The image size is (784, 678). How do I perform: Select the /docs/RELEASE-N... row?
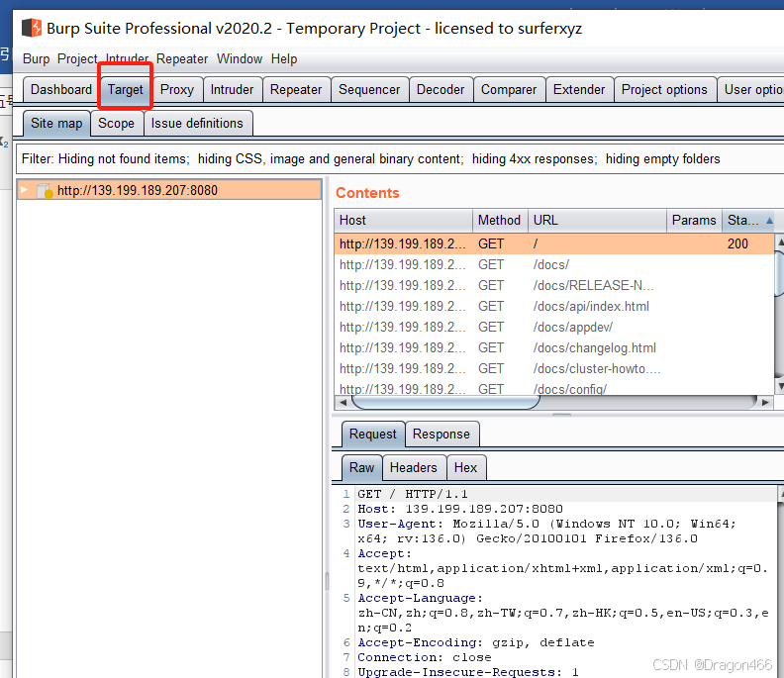pyautogui.click(x=554, y=285)
